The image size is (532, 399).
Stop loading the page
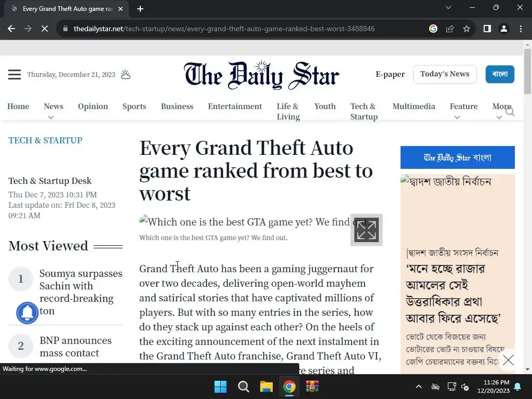pyautogui.click(x=45, y=29)
